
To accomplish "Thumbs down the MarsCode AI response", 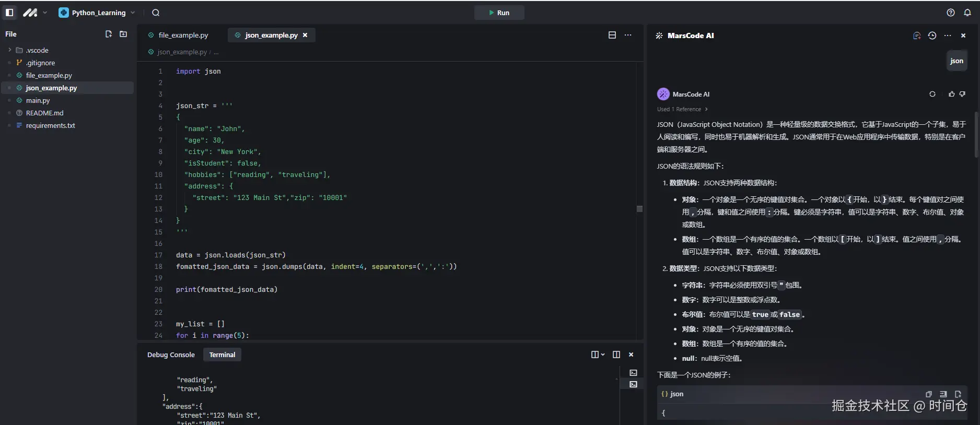I will tap(962, 94).
